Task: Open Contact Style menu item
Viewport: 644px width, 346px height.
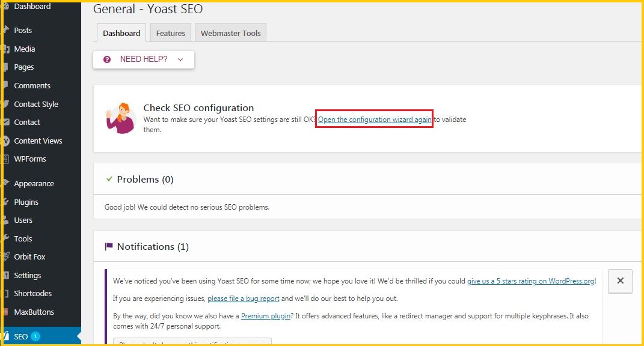Action: pyautogui.click(x=36, y=104)
